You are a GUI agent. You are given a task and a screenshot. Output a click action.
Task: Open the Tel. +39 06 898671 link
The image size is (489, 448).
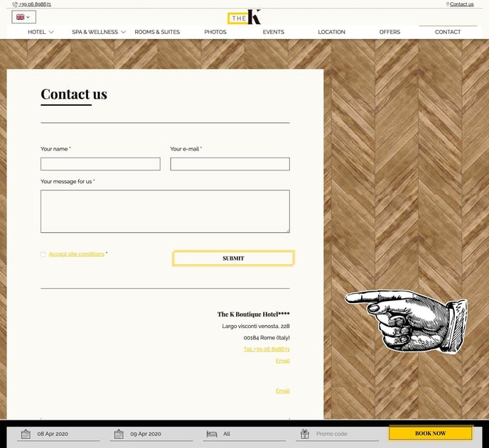coord(267,349)
